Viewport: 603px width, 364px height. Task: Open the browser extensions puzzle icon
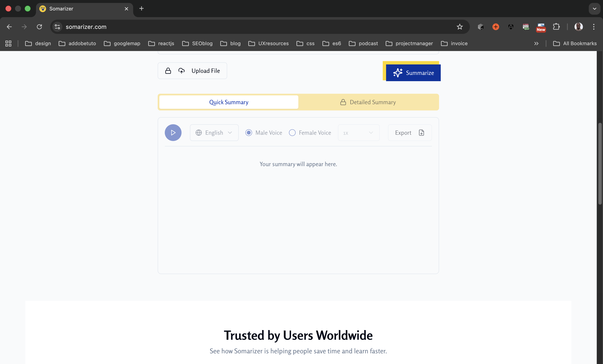coord(556,27)
